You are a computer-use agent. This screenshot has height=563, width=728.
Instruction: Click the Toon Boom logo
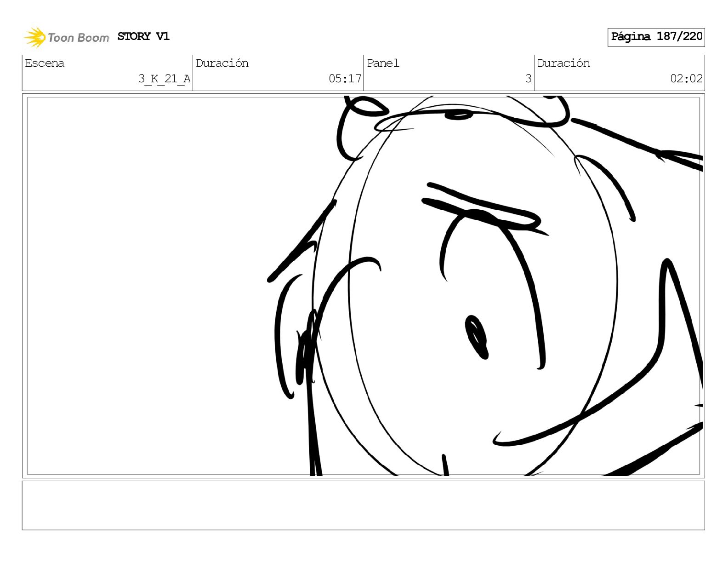click(x=67, y=37)
